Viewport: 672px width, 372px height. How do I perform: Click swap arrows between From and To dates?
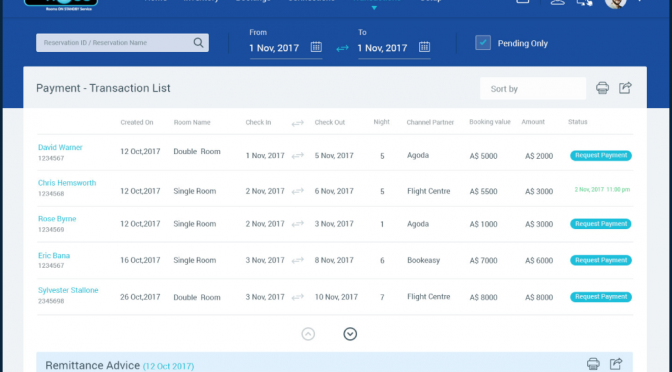(x=342, y=48)
